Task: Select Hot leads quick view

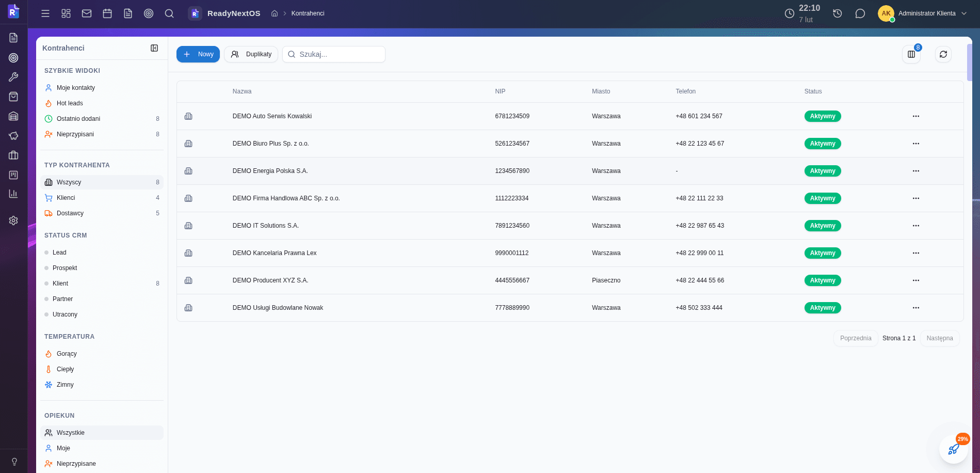Action: [x=70, y=103]
